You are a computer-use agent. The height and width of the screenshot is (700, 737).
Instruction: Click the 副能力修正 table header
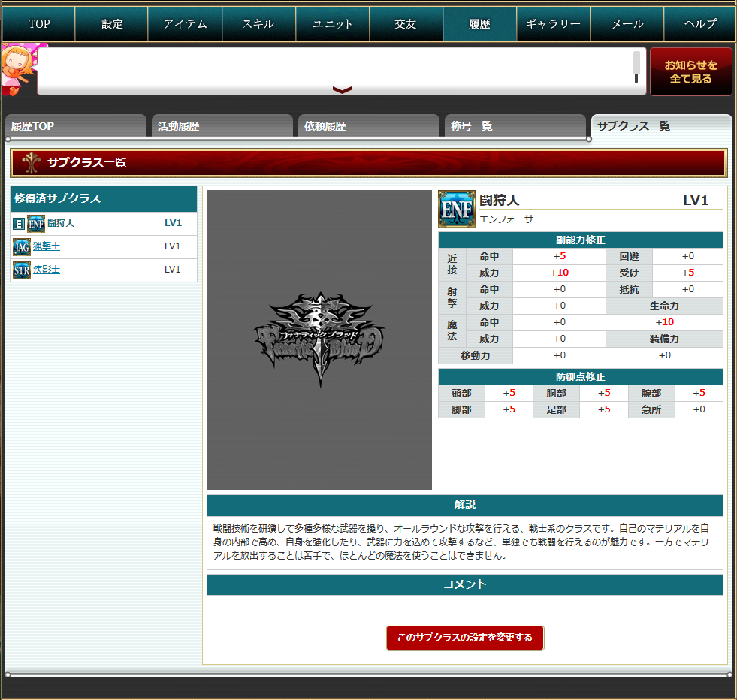click(x=581, y=240)
